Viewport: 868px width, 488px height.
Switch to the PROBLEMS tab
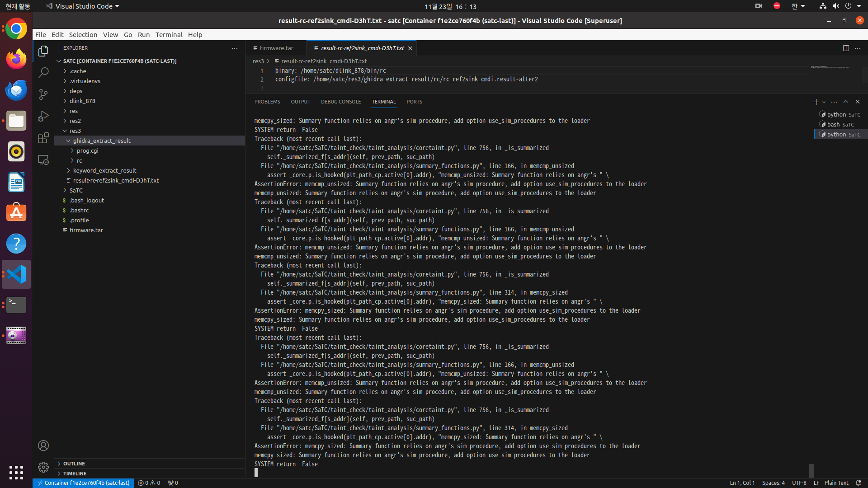267,102
